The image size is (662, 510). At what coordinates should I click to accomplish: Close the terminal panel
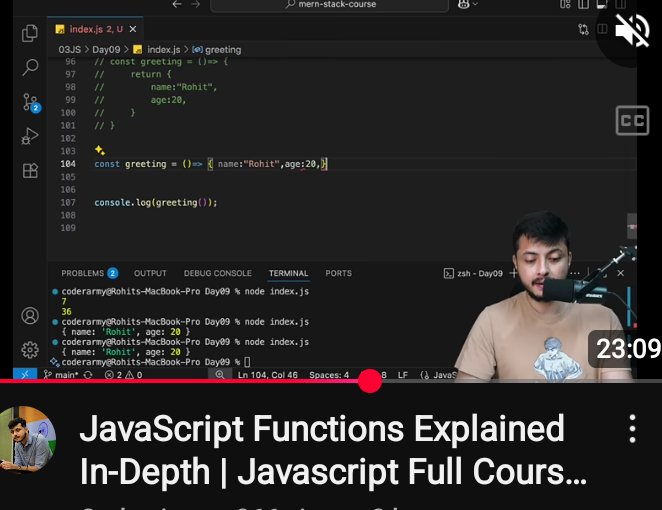point(621,273)
